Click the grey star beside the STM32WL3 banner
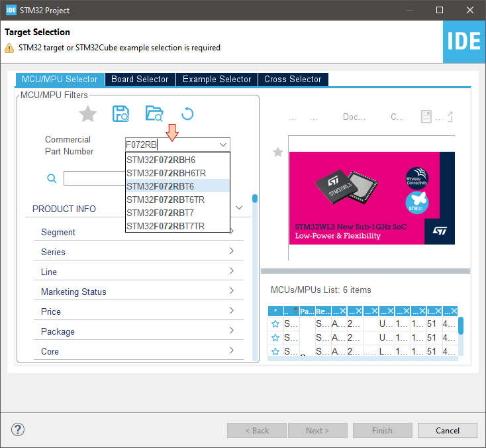The height and width of the screenshot is (448, 486). [x=277, y=152]
